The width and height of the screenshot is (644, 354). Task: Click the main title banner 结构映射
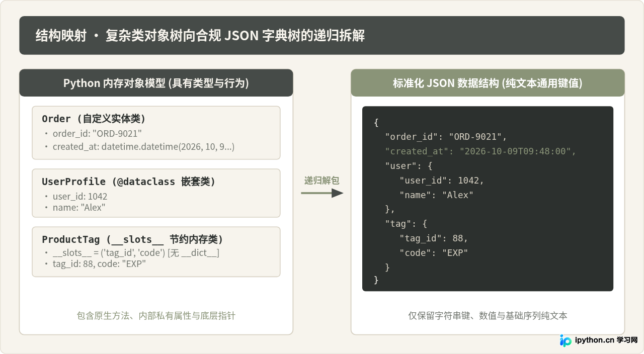[322, 35]
